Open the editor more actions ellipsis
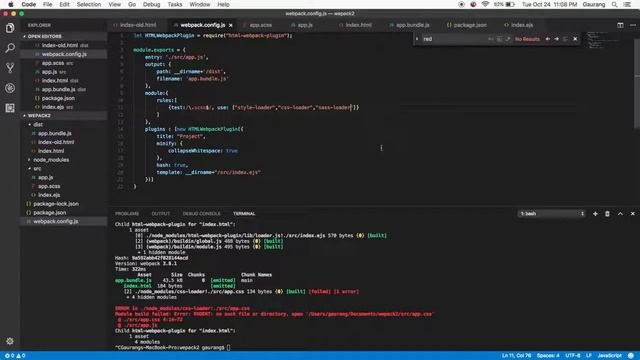The height and width of the screenshot is (360, 640). [x=633, y=25]
